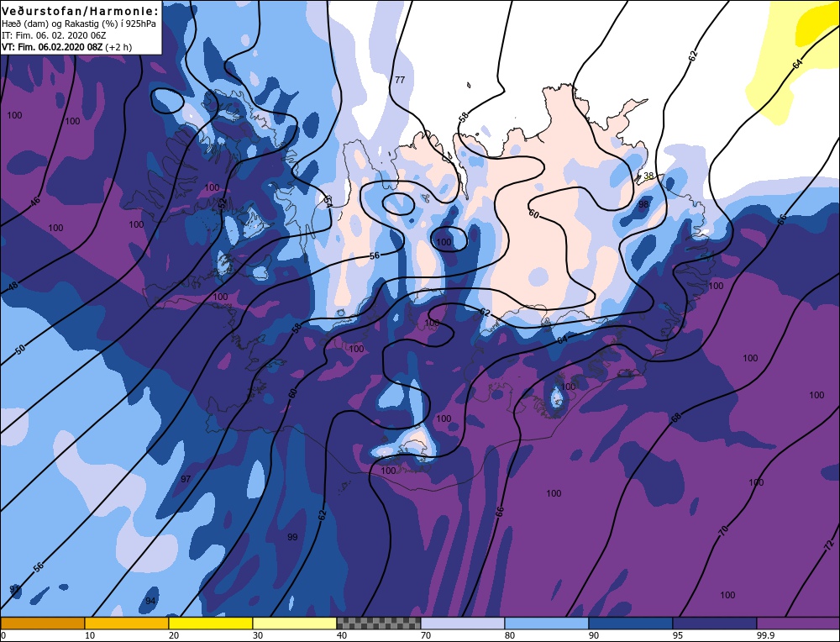
Task: Click the dark orange 0–10 legend swatch
Action: (x=43, y=624)
